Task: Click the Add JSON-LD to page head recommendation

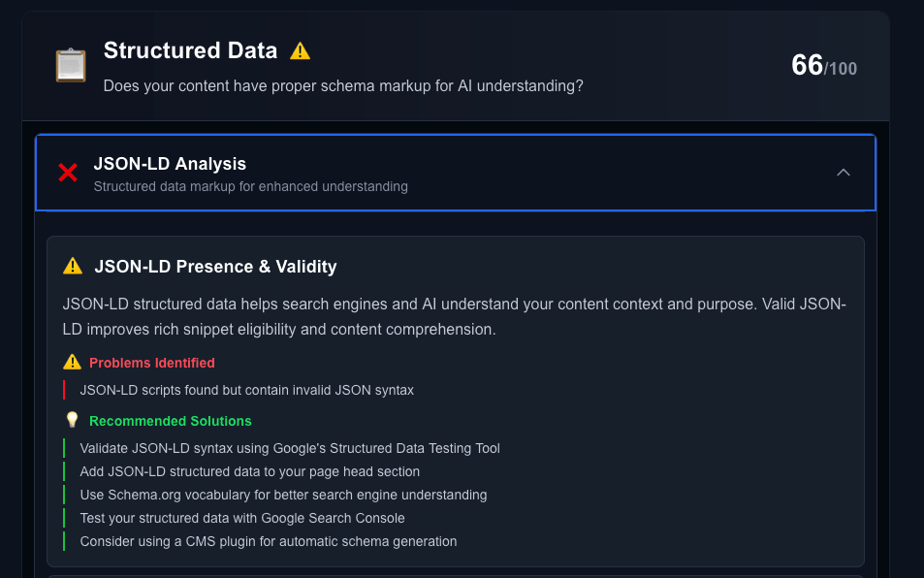Action: 250,472
